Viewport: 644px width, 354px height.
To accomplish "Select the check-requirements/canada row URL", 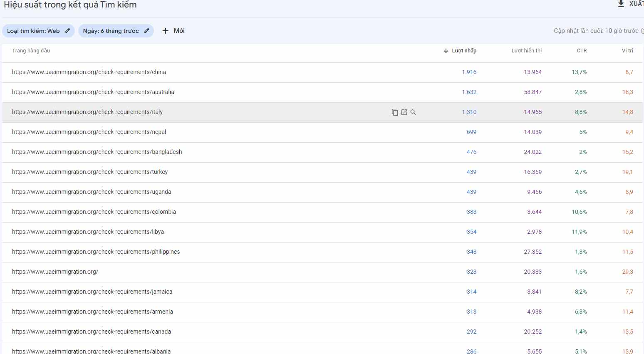I will coord(92,332).
